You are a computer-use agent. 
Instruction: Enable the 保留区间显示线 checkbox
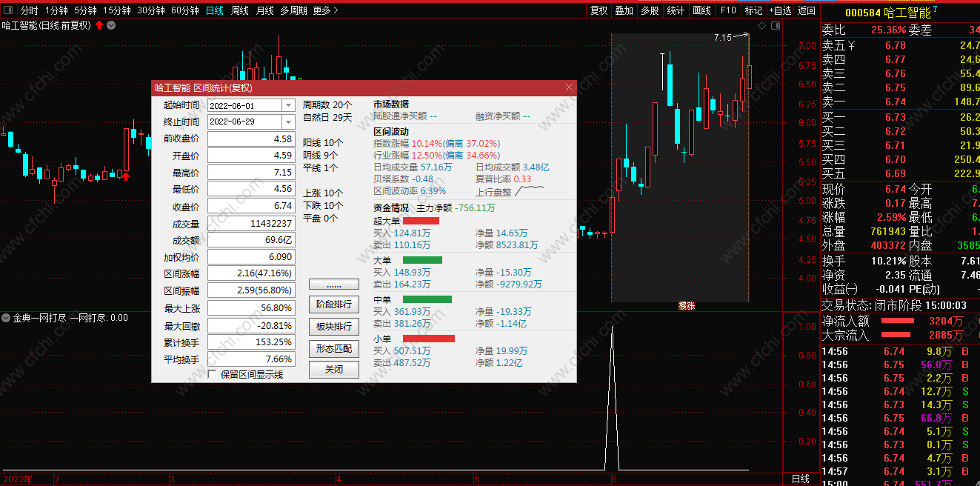click(x=213, y=375)
